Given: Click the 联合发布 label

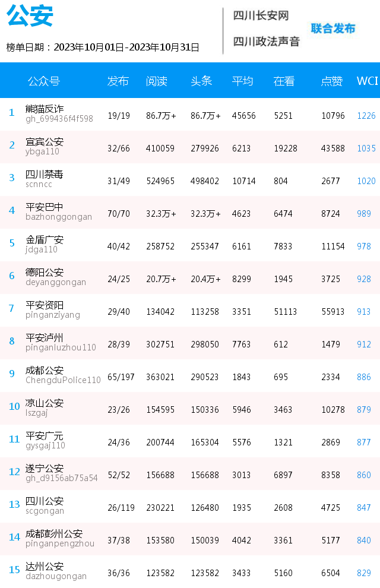Looking at the screenshot, I should [x=332, y=29].
